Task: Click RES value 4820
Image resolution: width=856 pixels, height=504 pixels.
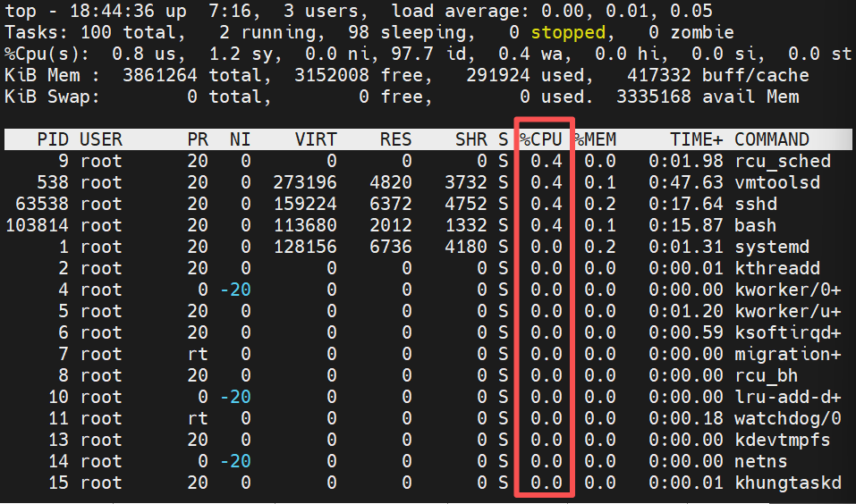Action: coord(390,182)
